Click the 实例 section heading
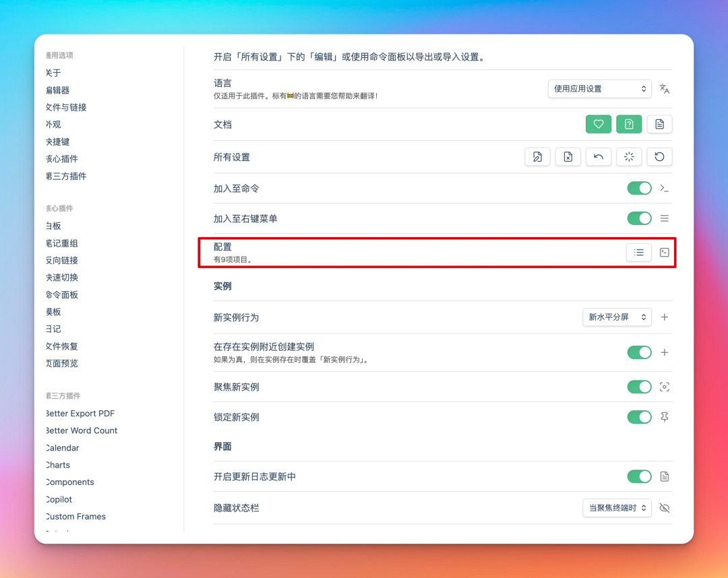 coord(222,286)
